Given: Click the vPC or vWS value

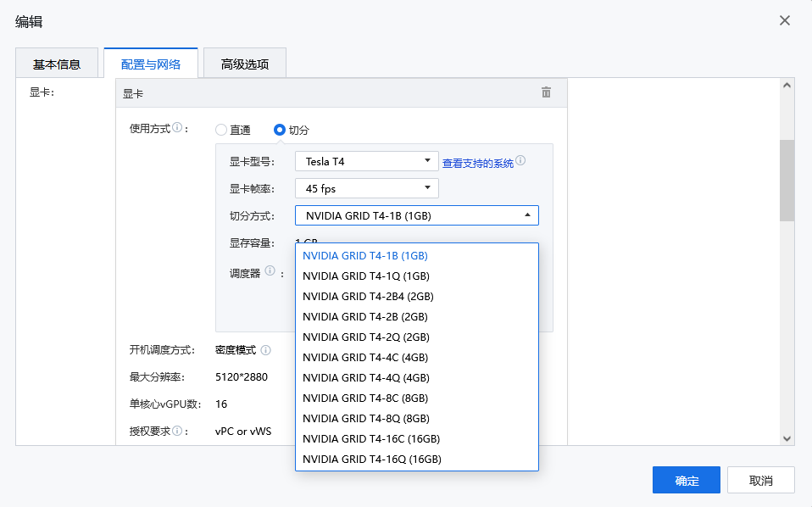Looking at the screenshot, I should tap(243, 431).
